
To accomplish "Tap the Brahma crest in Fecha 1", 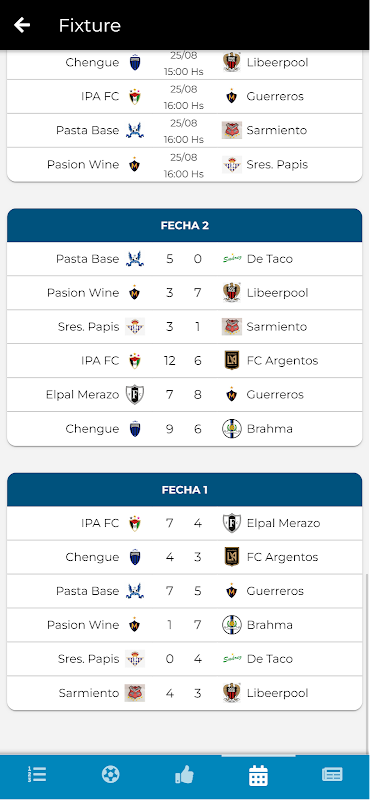I will (232, 625).
